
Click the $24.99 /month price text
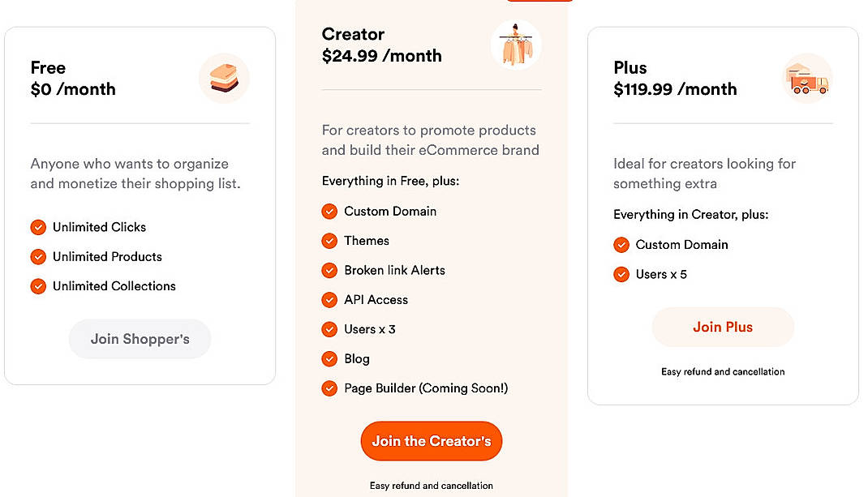coord(382,56)
